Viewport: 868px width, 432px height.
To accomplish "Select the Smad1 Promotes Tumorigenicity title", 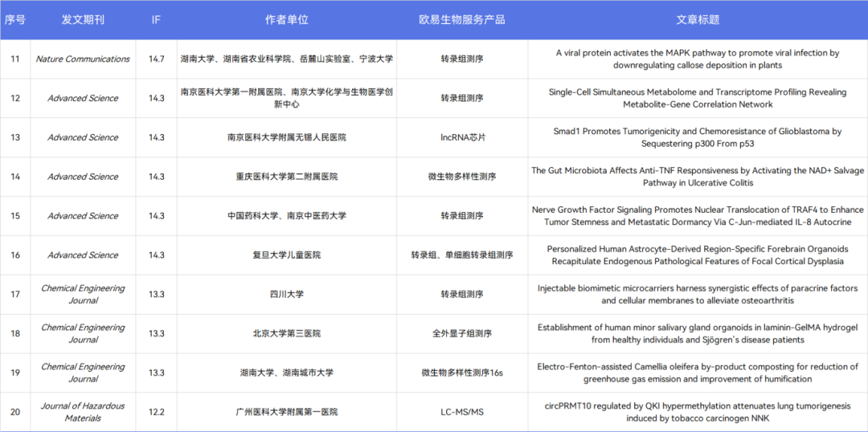I will [x=698, y=138].
